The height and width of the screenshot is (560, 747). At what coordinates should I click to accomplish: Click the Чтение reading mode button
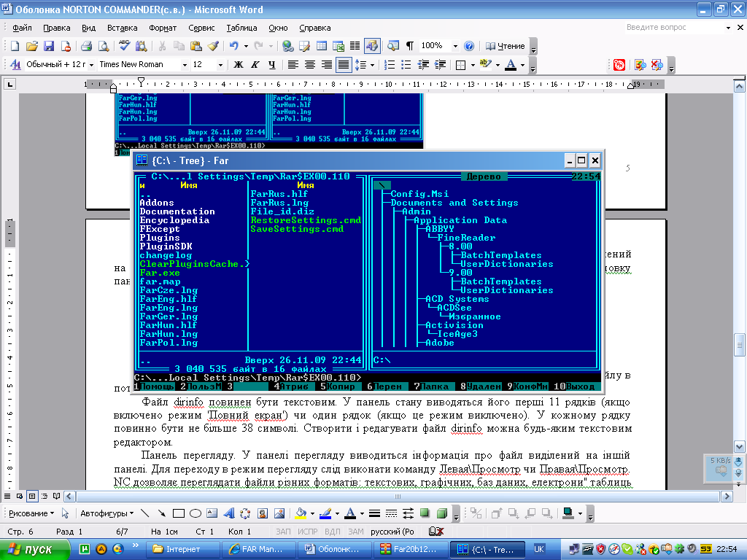point(506,46)
